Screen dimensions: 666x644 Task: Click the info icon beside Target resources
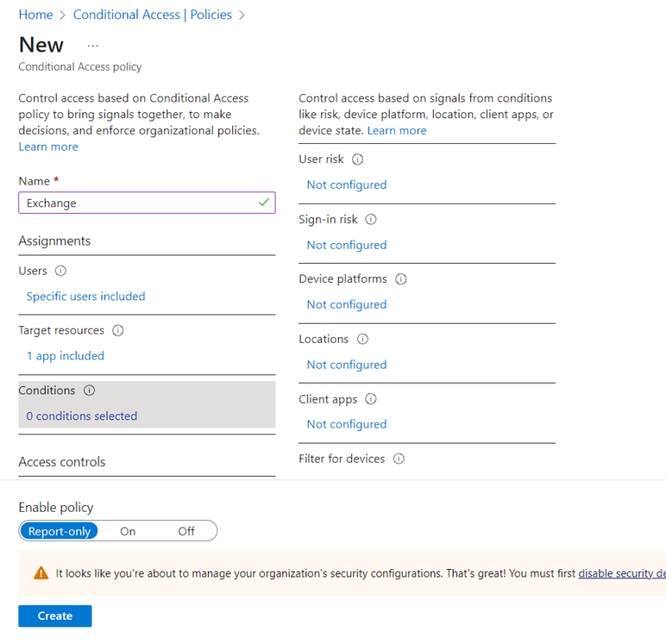click(117, 330)
